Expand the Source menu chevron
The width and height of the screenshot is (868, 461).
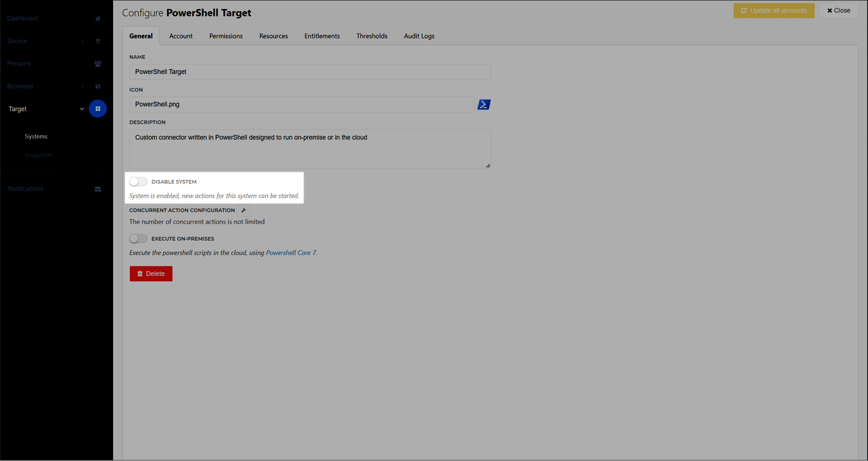point(83,41)
